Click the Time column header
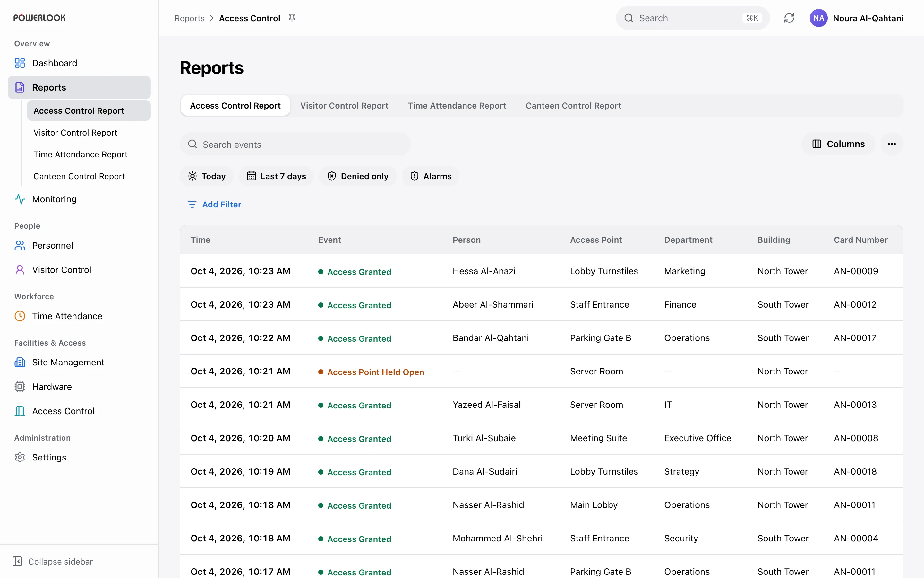This screenshot has width=924, height=578. (x=201, y=240)
